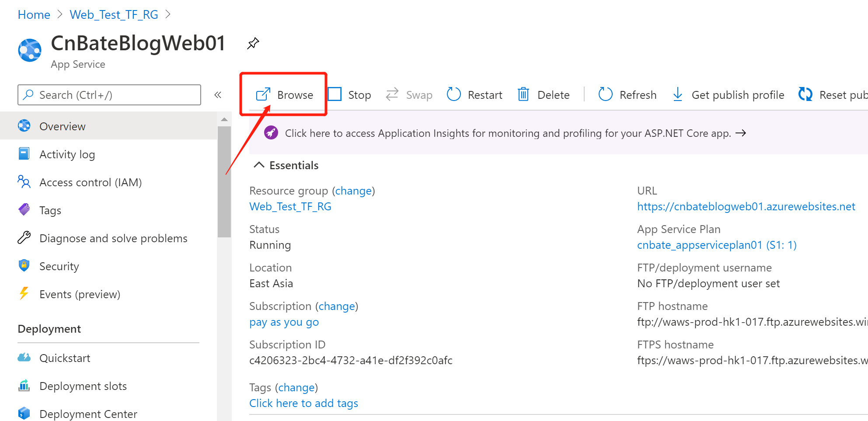Click the Quickstart cloud icon
This screenshot has height=421, width=868.
(x=24, y=358)
